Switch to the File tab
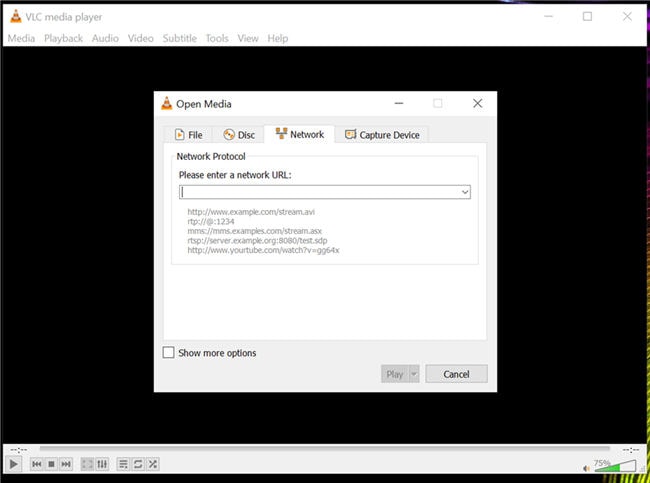The height and width of the screenshot is (483, 650). 189,135
